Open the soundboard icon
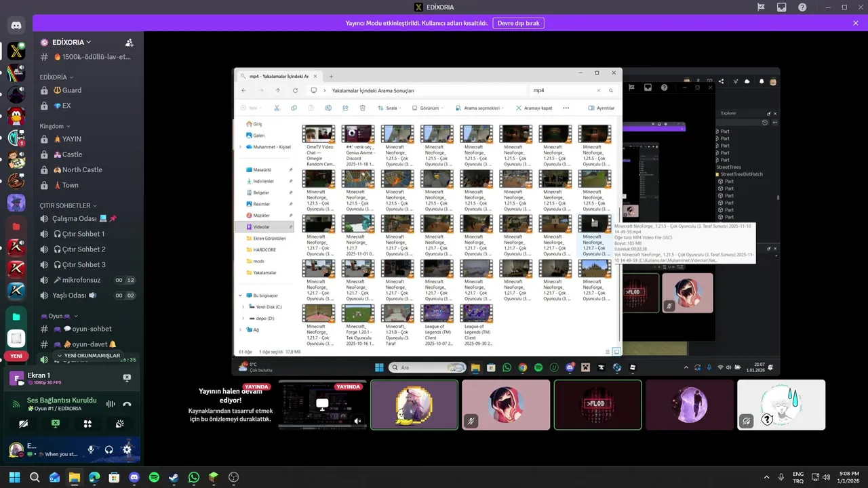 coord(120,424)
